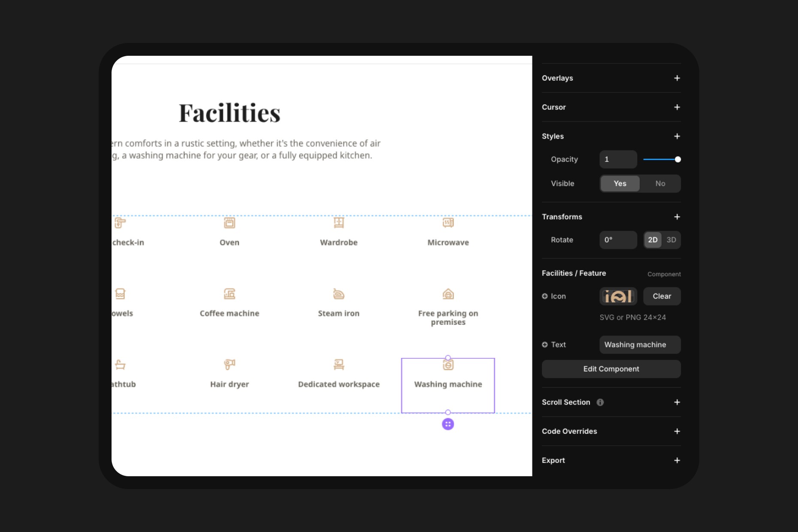This screenshot has width=798, height=532.
Task: Switch rotation mode to 3D
Action: click(671, 240)
